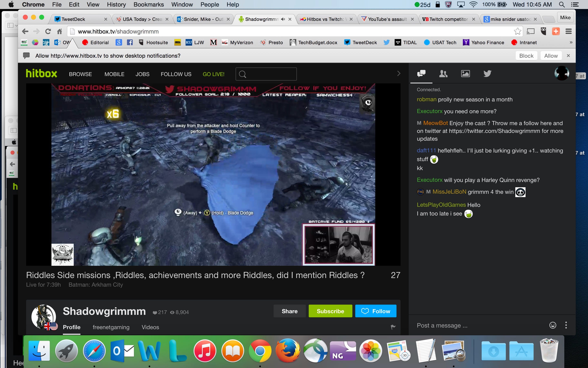588x368 pixels.
Task: Launch Firefox from the Dock
Action: (x=287, y=350)
